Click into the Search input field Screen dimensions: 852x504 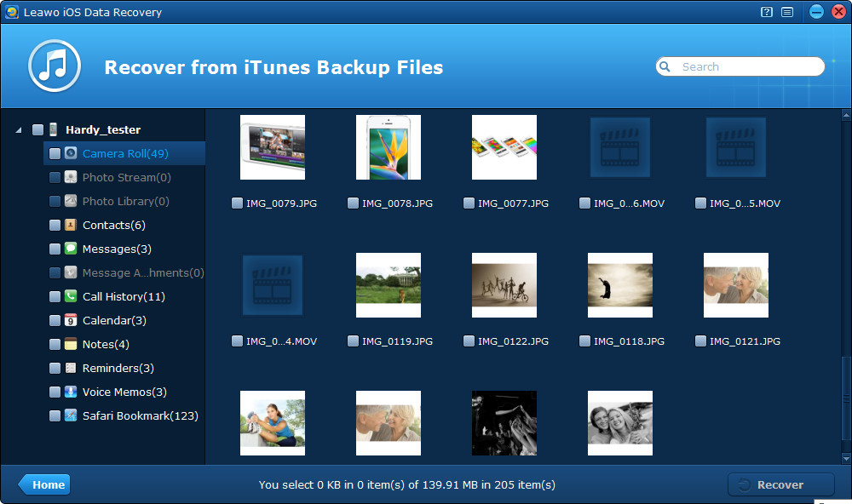[740, 66]
